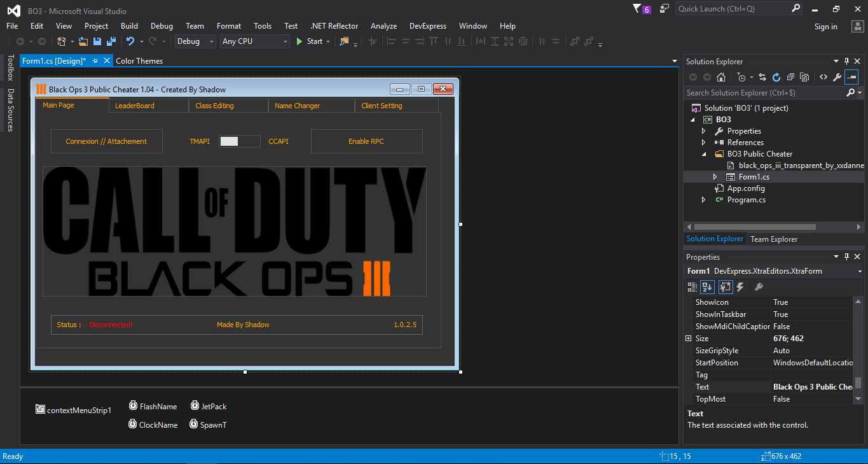Expand the Size property
Screen dimensions: 868x464
click(x=688, y=339)
